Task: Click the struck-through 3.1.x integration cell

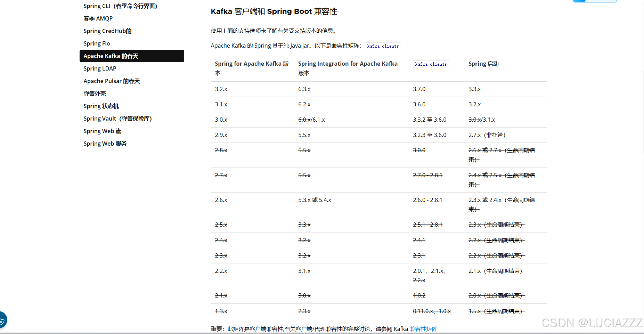Action: [304, 271]
